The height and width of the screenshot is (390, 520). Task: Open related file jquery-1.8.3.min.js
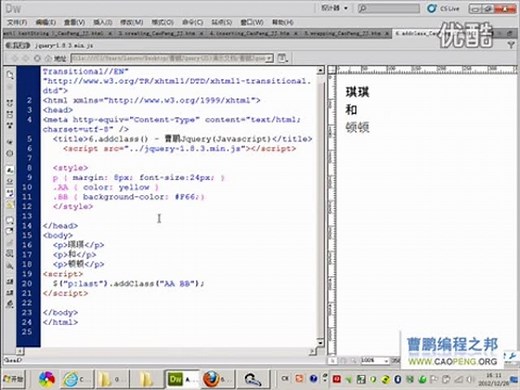click(64, 45)
